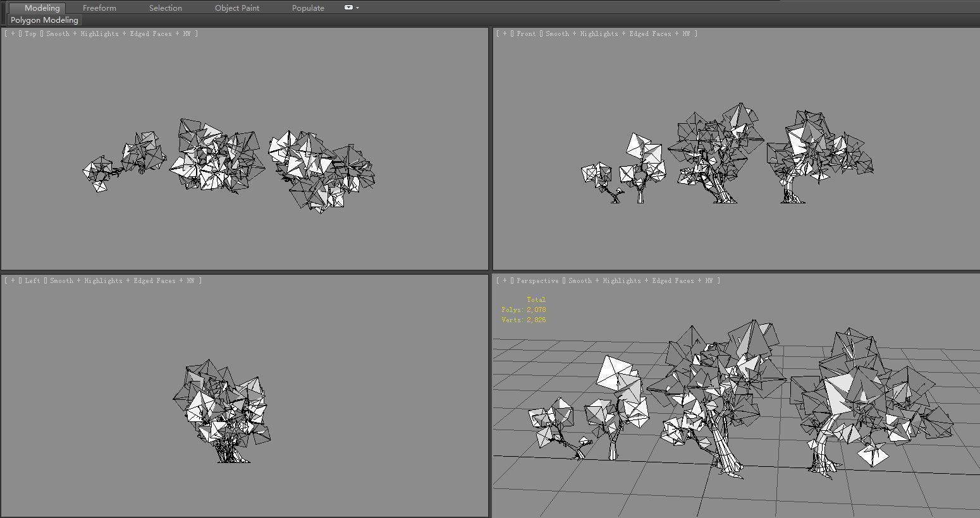980x518 pixels.
Task: Open Front viewport Smooth + Highlights shading menu
Action: click(618, 33)
